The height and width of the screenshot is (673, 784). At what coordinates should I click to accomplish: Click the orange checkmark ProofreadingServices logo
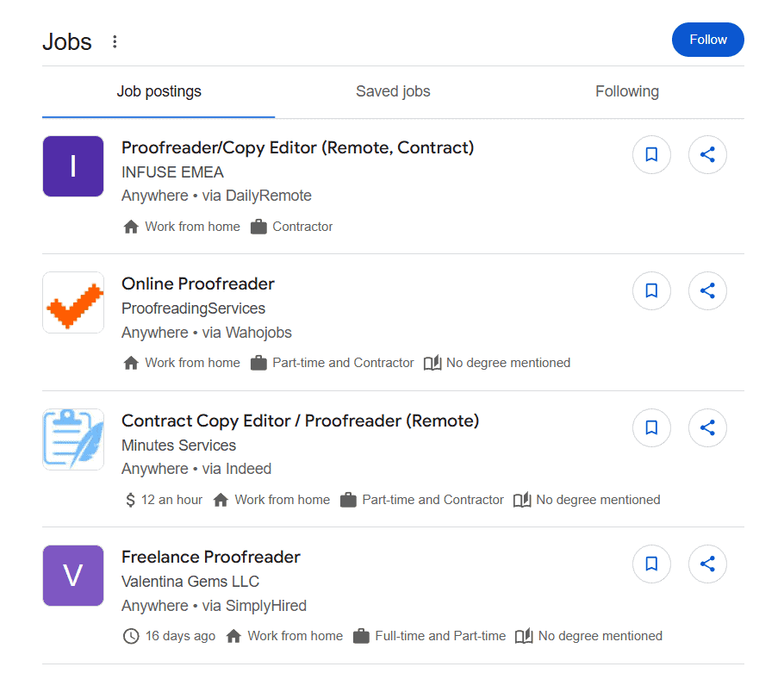[73, 302]
